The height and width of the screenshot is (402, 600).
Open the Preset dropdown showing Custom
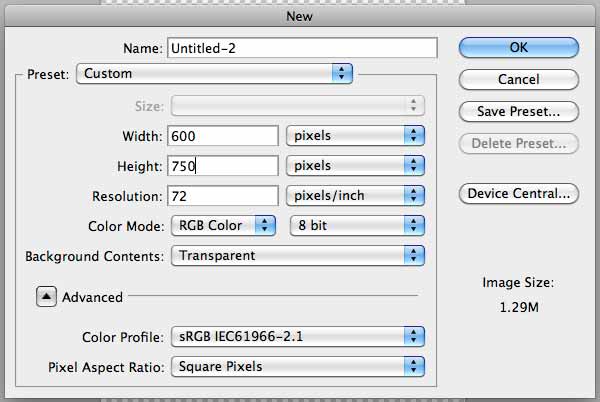[214, 73]
